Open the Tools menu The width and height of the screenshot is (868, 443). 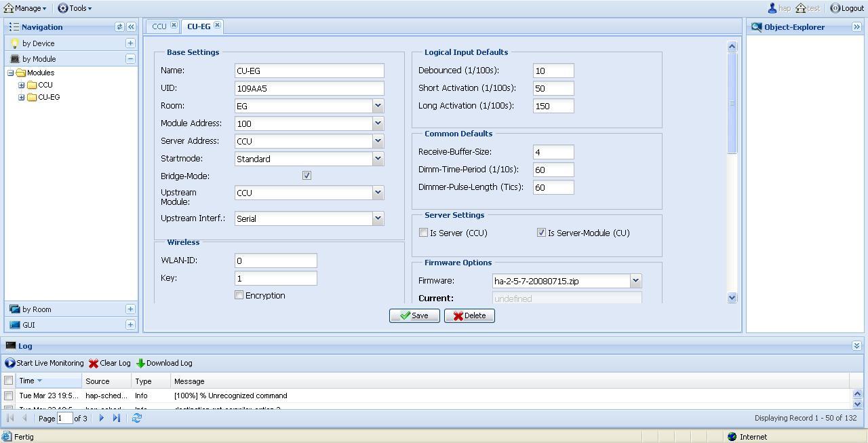(75, 8)
